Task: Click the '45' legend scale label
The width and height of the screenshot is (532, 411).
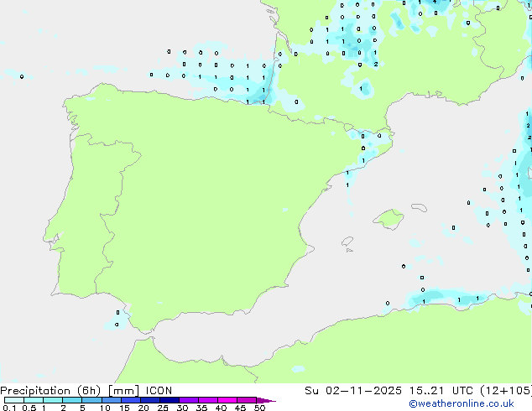Action: [240, 408]
